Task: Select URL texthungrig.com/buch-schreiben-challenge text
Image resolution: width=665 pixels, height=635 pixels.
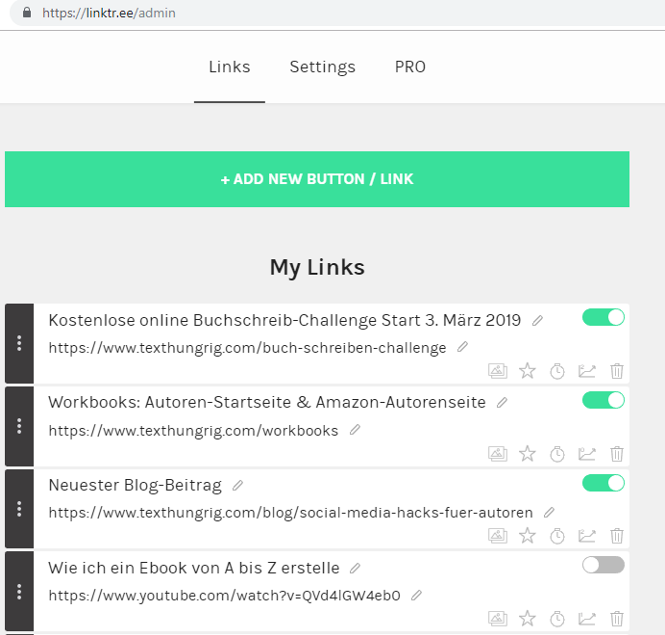Action: coord(247,348)
